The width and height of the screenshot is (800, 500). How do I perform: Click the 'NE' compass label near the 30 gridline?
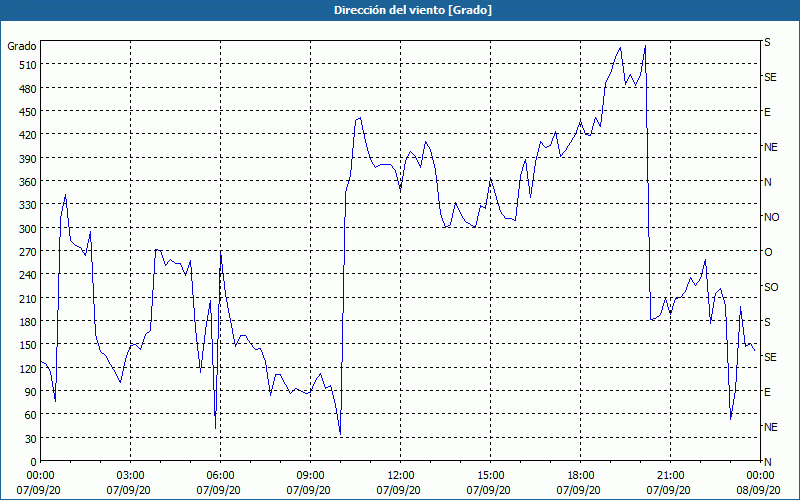click(770, 427)
